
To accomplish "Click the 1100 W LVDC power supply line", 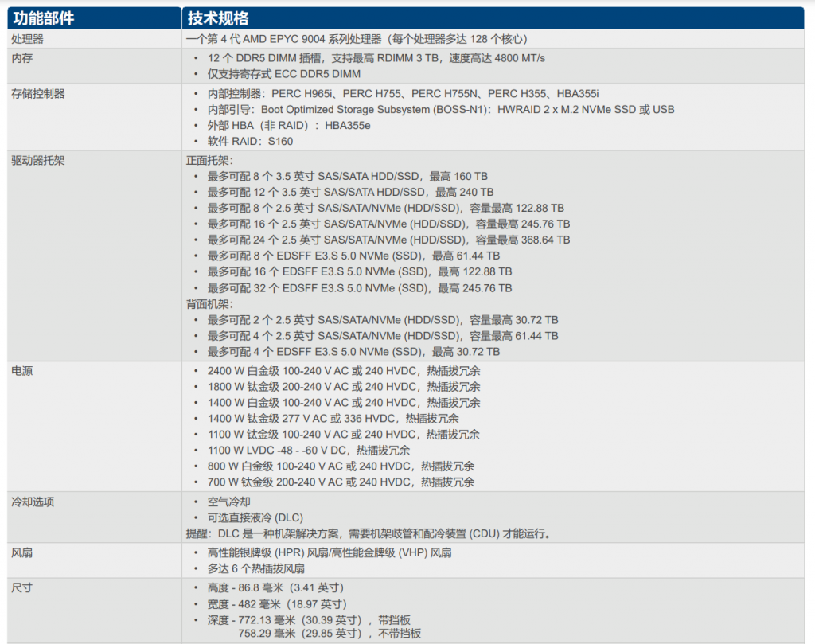I will point(309,451).
